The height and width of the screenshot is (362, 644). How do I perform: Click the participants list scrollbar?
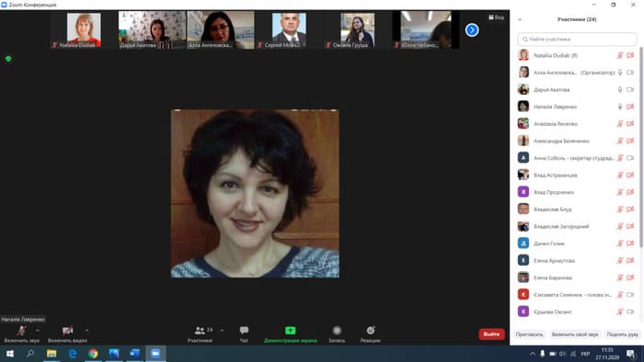point(640,147)
